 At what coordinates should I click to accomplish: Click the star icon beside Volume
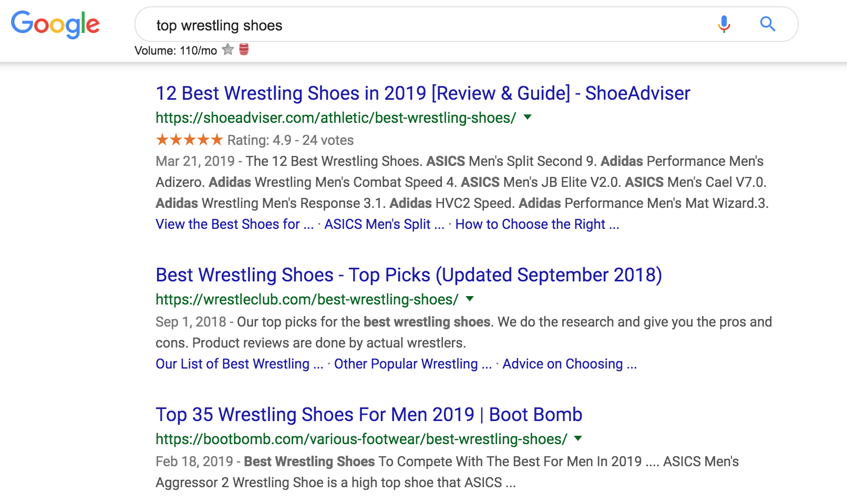(x=228, y=50)
